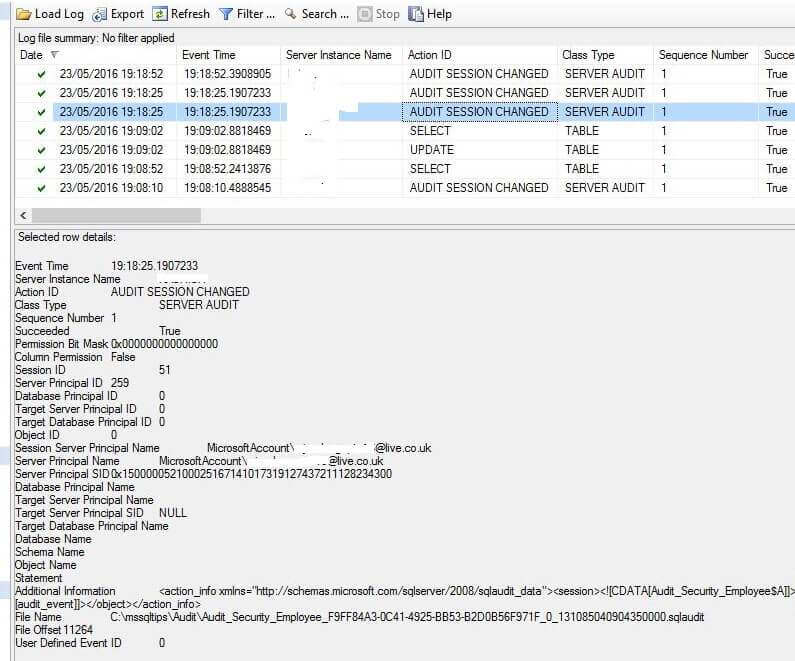Click the Stop icon in toolbar
The image size is (795, 661).
click(x=365, y=14)
